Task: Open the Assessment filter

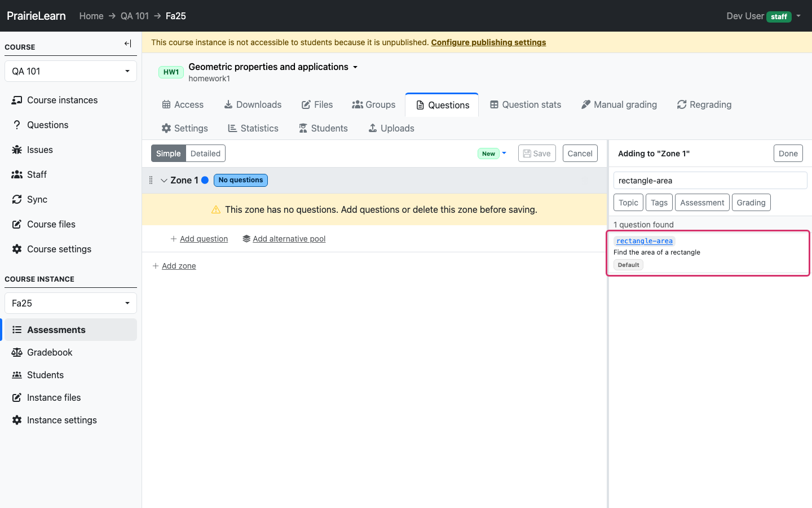Action: tap(702, 203)
